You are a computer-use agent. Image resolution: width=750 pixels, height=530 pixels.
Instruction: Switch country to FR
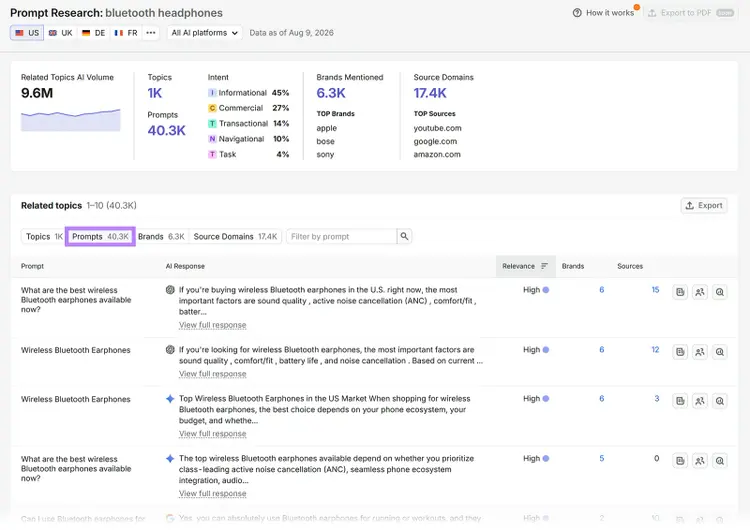pyautogui.click(x=126, y=33)
